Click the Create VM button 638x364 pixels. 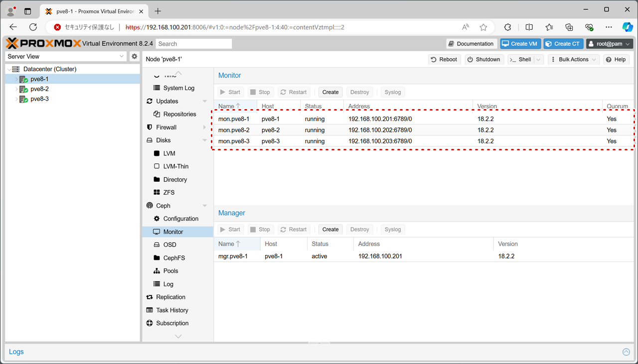[x=519, y=44]
